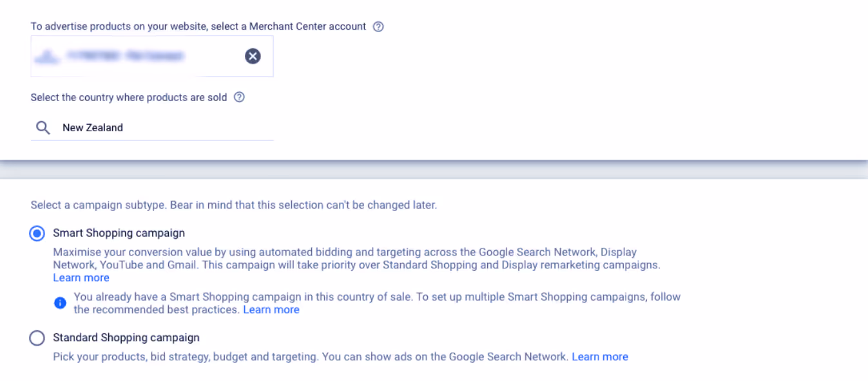Select the Smart Shopping campaign radio button
This screenshot has height=381, width=868.
[37, 233]
